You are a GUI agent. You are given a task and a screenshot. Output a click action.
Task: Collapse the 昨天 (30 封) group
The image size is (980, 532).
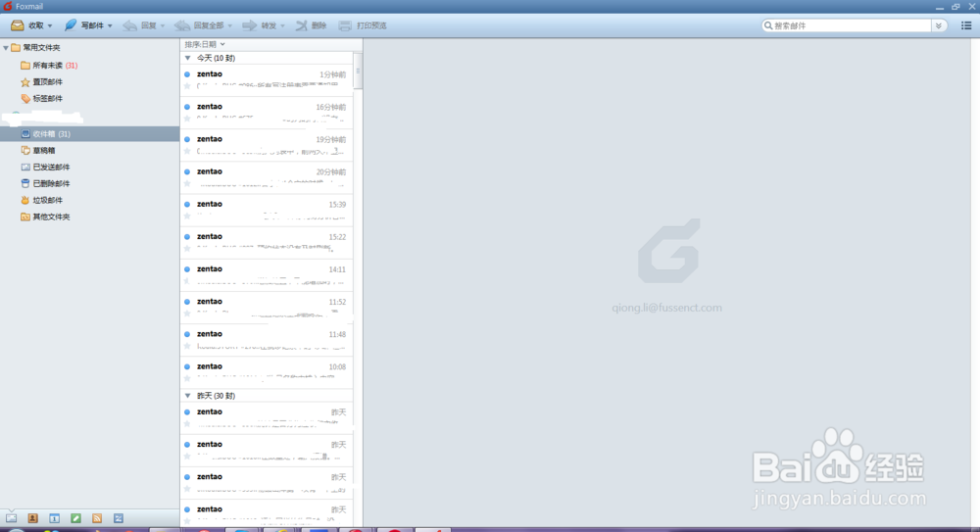pos(187,396)
